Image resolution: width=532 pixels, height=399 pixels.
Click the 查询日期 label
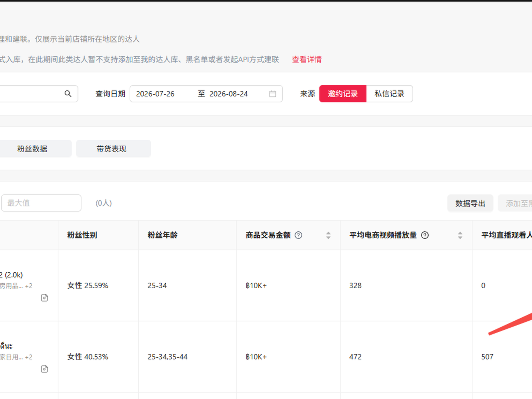[110, 94]
